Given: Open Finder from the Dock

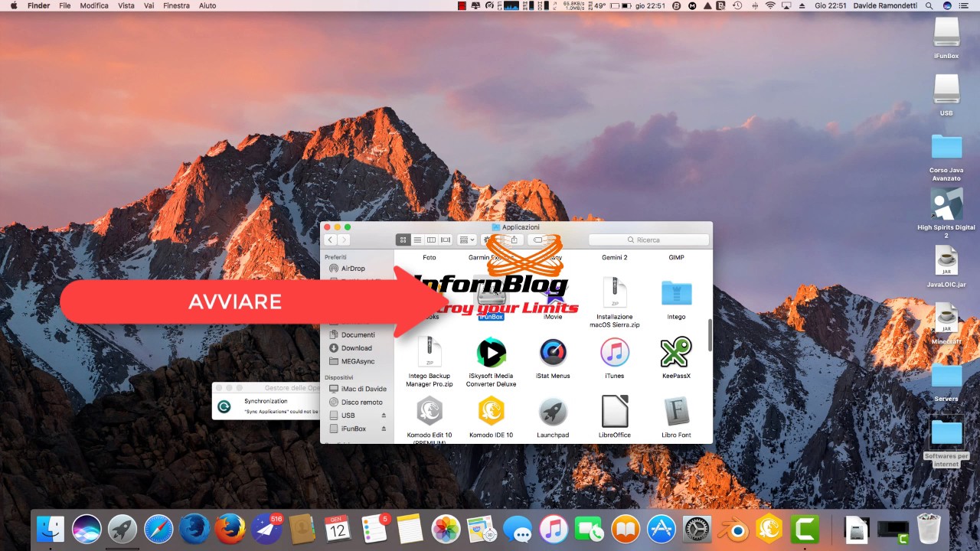Looking at the screenshot, I should pos(51,529).
